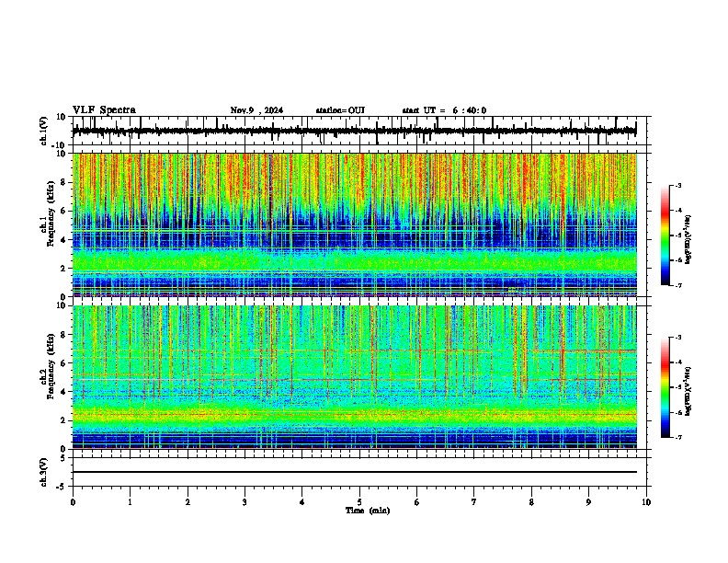Click the ch.1 "Frequency (kHz)" axis label
This screenshot has width=728, height=563.
tap(51, 214)
